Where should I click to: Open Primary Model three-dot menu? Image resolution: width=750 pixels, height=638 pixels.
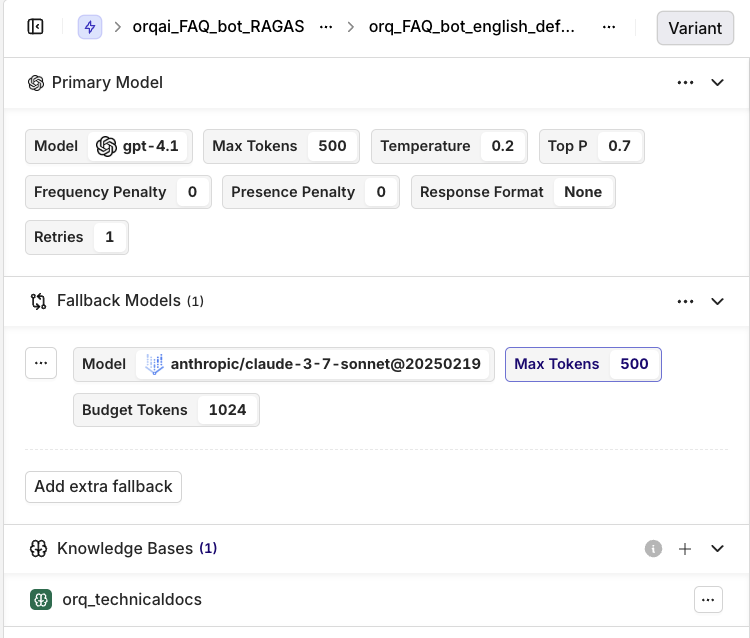(x=685, y=83)
